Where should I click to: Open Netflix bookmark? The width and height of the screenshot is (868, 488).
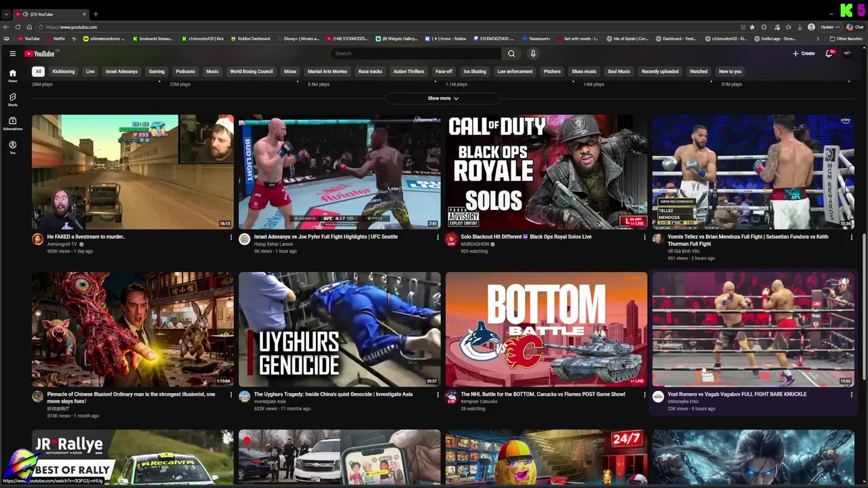56,39
